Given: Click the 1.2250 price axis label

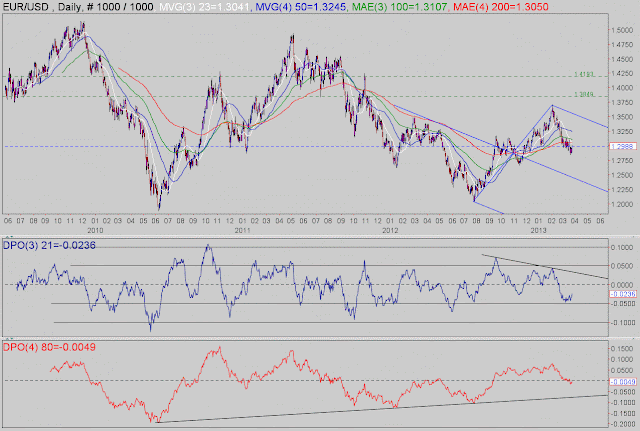Looking at the screenshot, I should click(x=622, y=190).
